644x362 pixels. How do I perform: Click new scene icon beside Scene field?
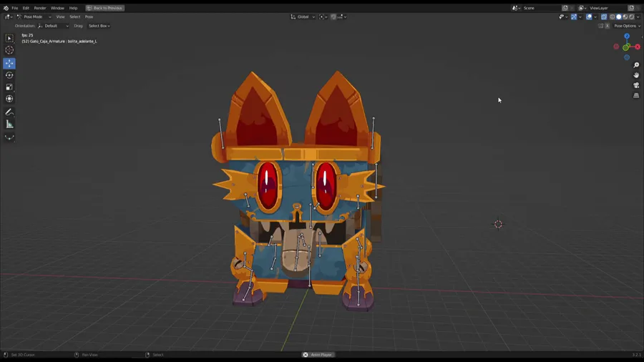pos(565,8)
